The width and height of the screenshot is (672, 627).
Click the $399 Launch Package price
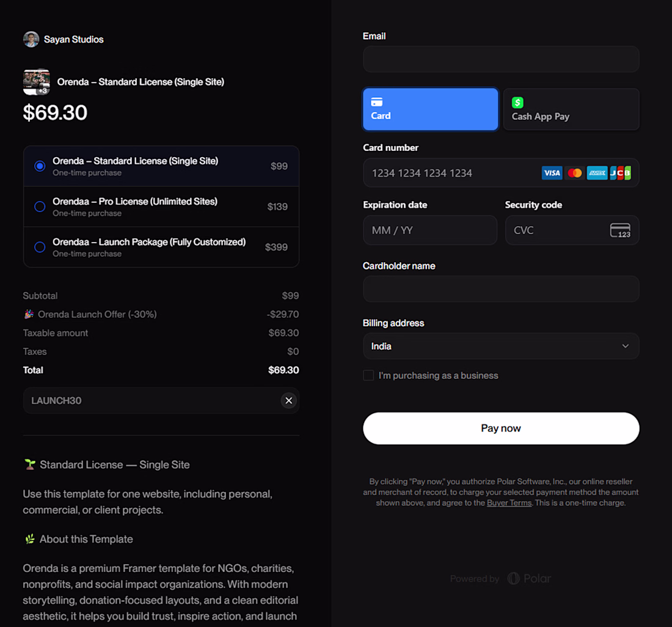(276, 247)
